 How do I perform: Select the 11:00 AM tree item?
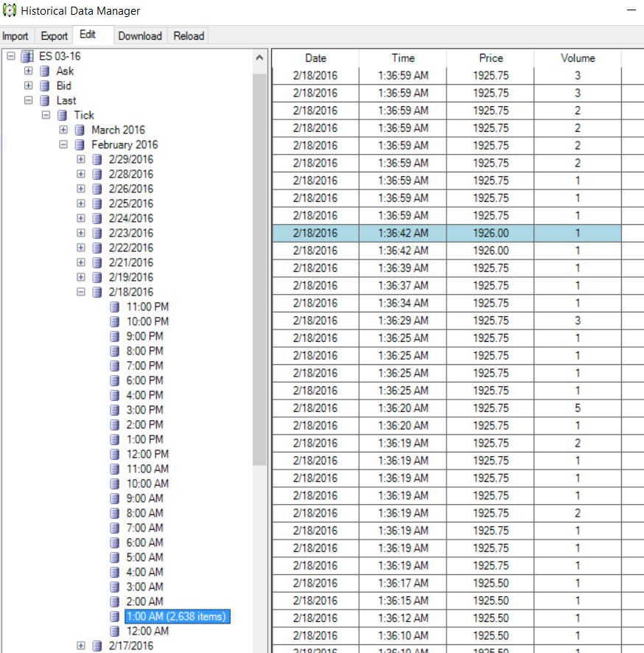147,469
